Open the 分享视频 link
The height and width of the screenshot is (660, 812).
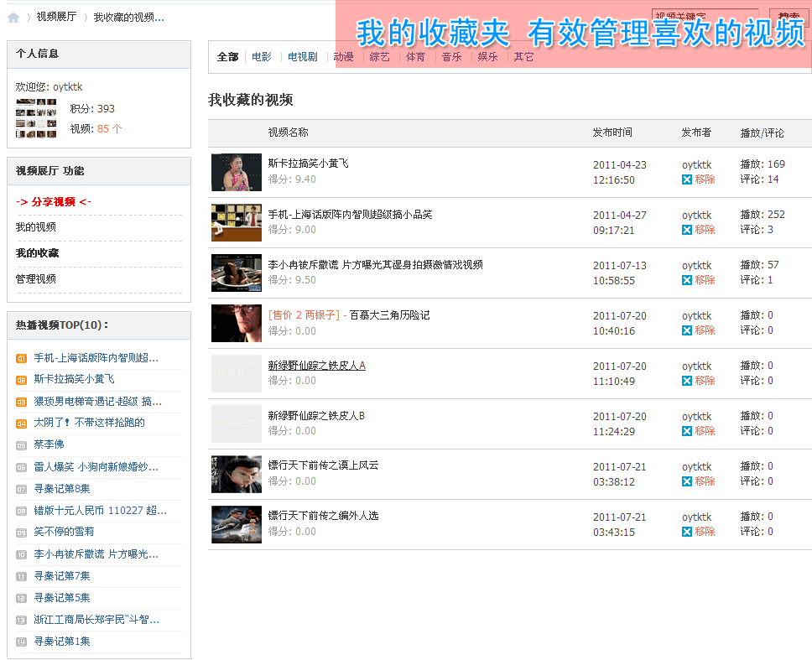click(x=54, y=202)
